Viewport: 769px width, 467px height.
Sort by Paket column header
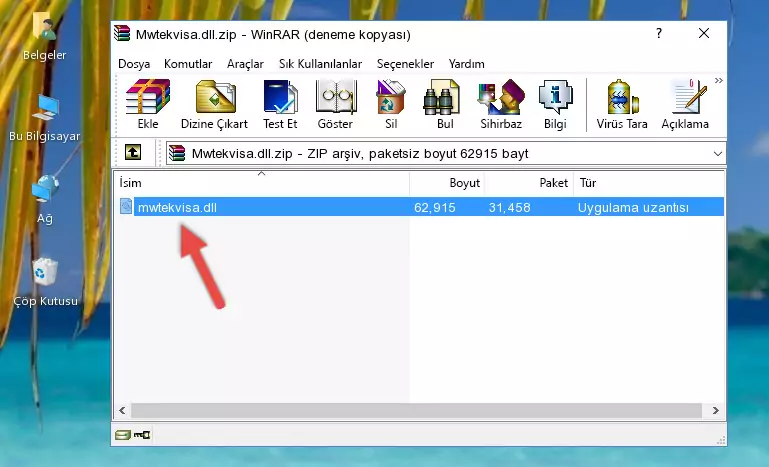pyautogui.click(x=529, y=183)
